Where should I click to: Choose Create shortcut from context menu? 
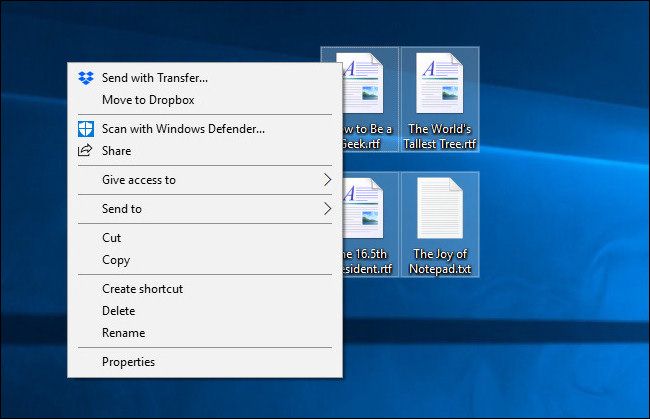click(x=142, y=289)
